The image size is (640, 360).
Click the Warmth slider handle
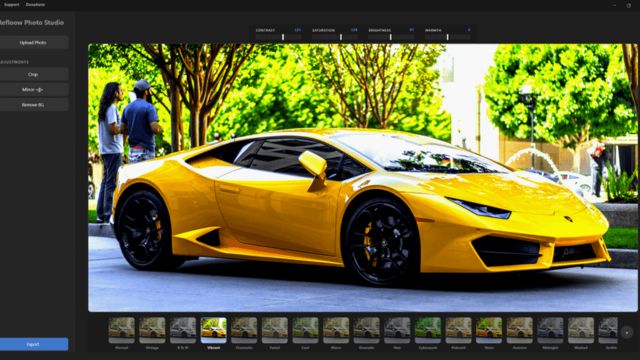click(447, 37)
